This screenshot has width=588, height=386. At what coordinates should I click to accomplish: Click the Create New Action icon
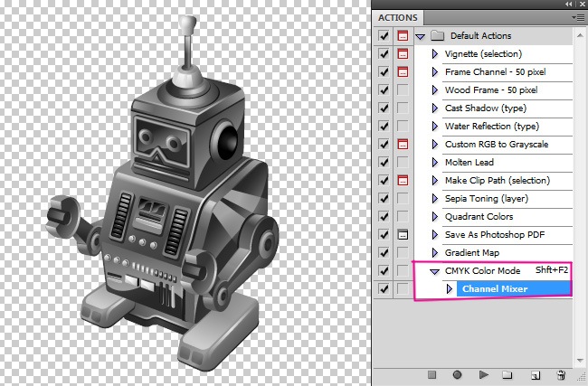[x=535, y=374]
